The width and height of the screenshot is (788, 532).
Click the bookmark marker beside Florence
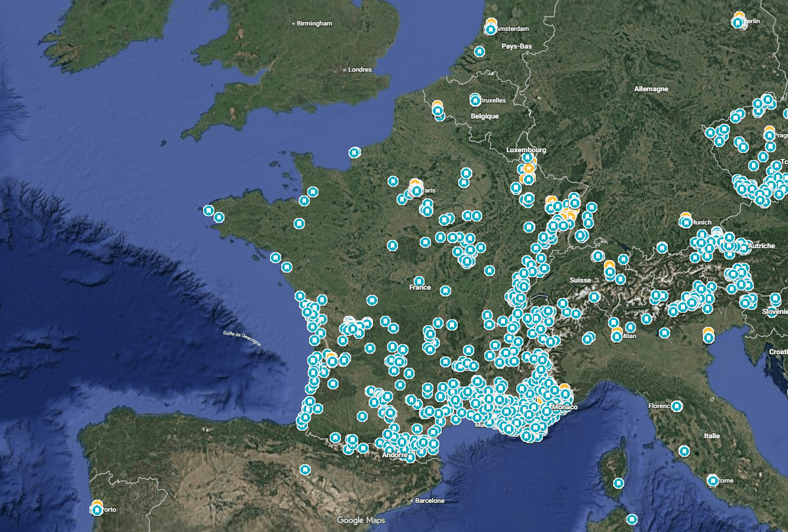676,406
